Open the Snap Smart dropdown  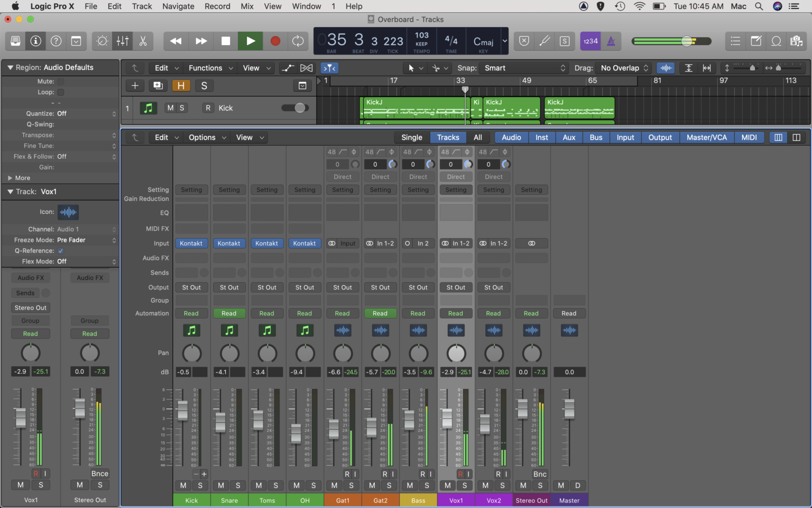[523, 68]
